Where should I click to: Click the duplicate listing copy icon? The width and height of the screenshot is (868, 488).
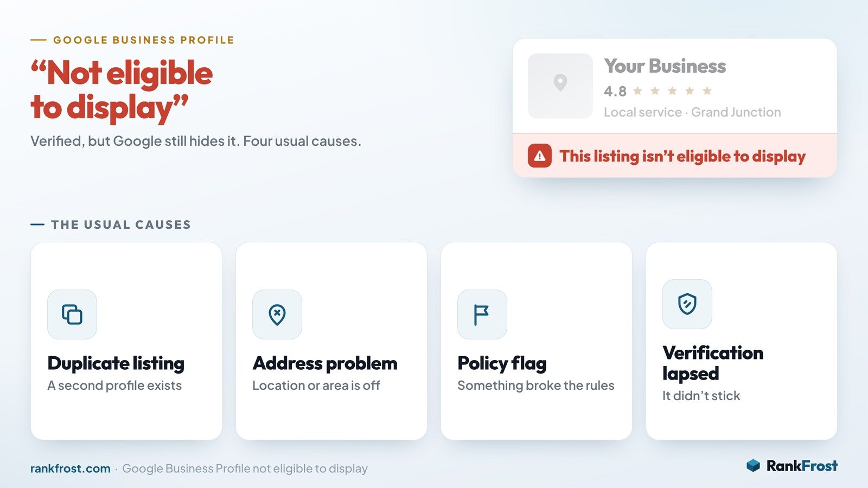(72, 314)
